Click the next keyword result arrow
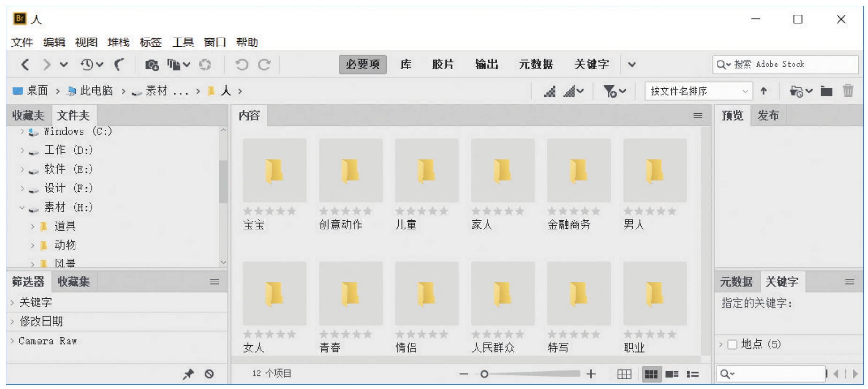This screenshot has width=868, height=389. coord(855,374)
